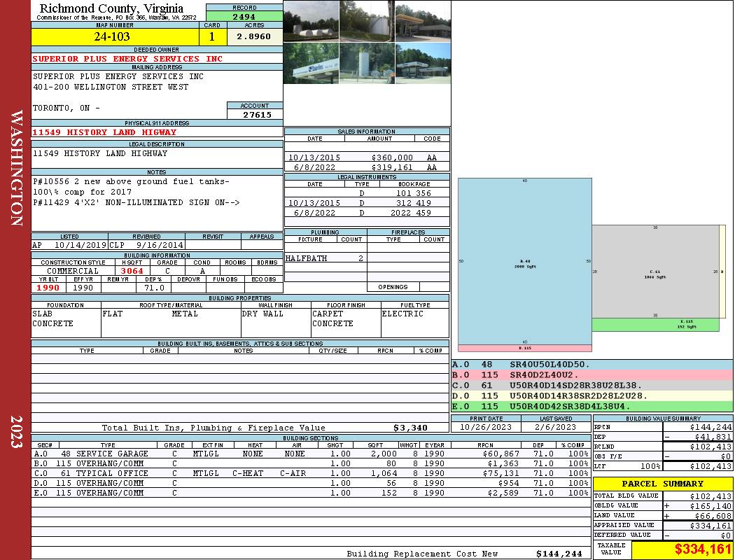Click Building Replacement Cost New $144,244

click(x=559, y=554)
